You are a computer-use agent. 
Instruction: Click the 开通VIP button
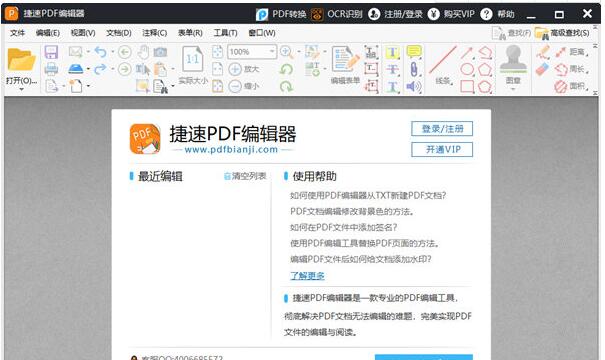442,149
